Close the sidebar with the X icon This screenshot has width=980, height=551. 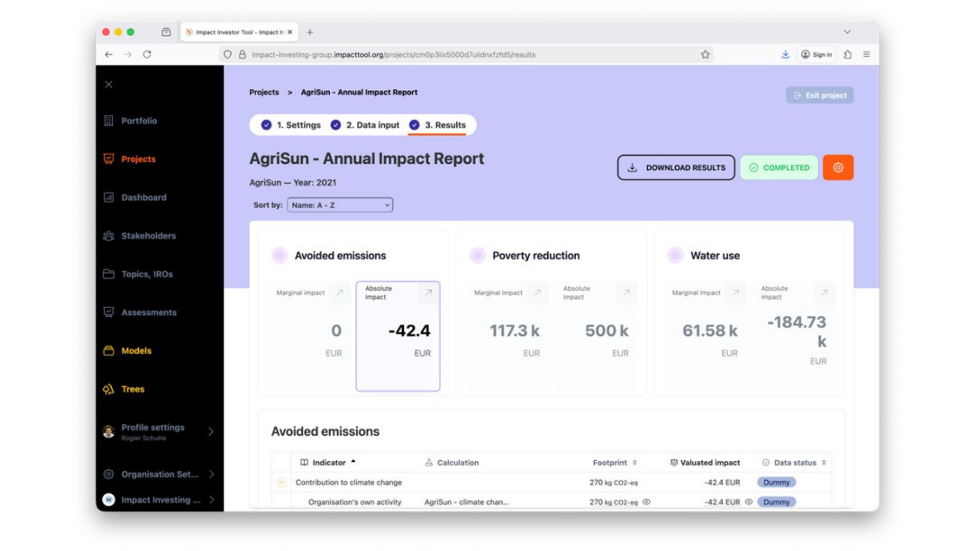tap(109, 85)
